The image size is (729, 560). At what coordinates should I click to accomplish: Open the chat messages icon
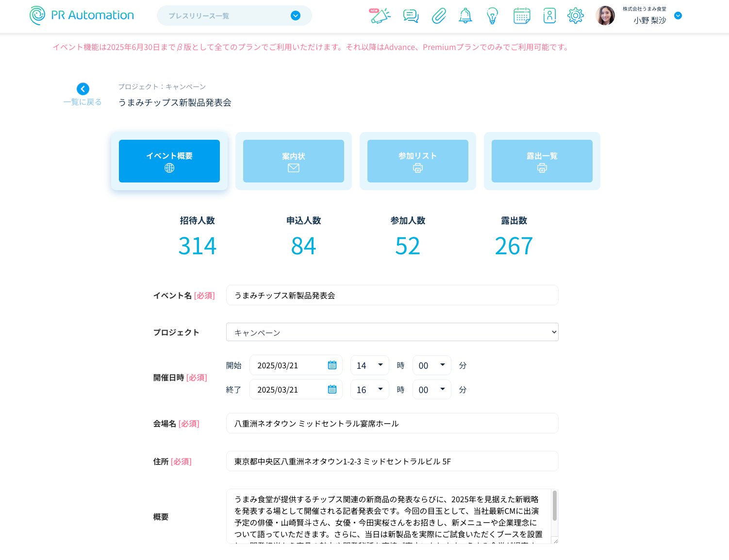coord(411,16)
